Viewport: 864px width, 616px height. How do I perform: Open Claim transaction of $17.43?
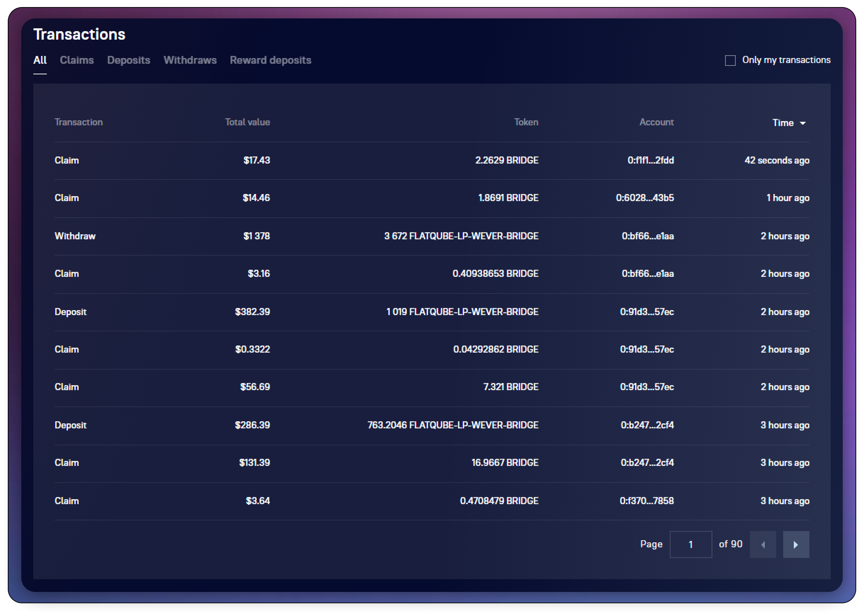coord(67,160)
